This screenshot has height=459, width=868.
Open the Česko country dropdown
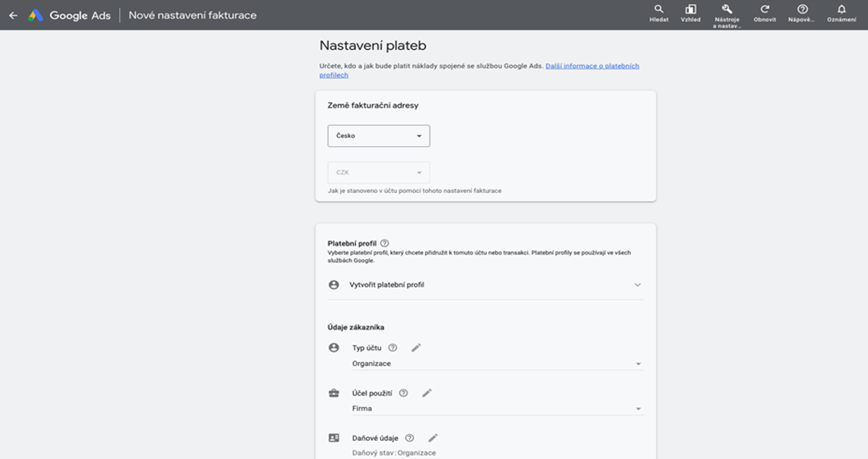coord(379,136)
